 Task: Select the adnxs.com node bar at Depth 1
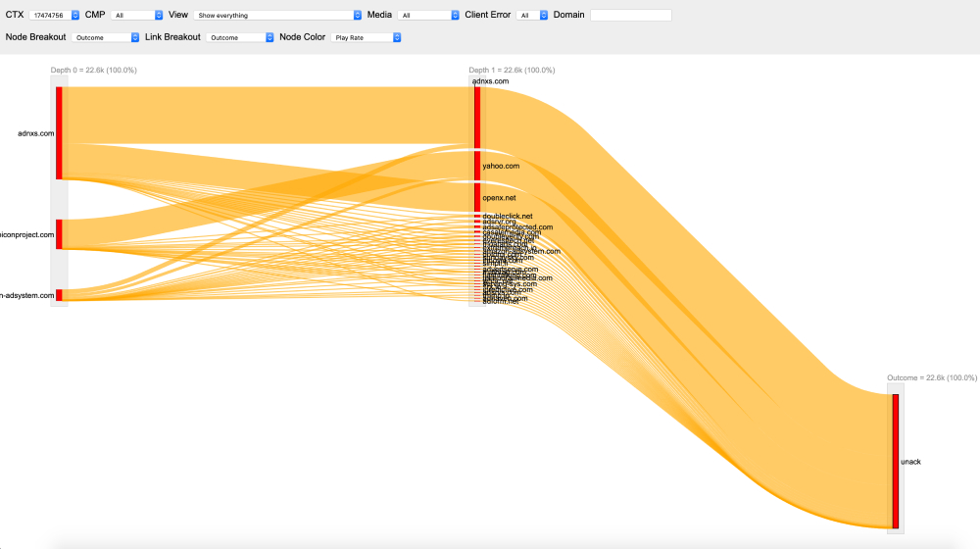click(477, 118)
